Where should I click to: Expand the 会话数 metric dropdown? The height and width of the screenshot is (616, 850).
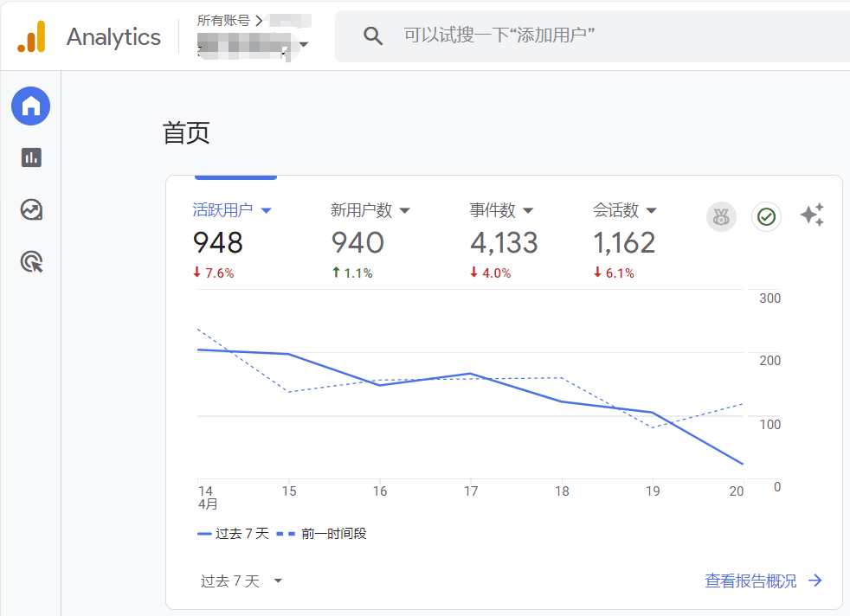pos(652,210)
